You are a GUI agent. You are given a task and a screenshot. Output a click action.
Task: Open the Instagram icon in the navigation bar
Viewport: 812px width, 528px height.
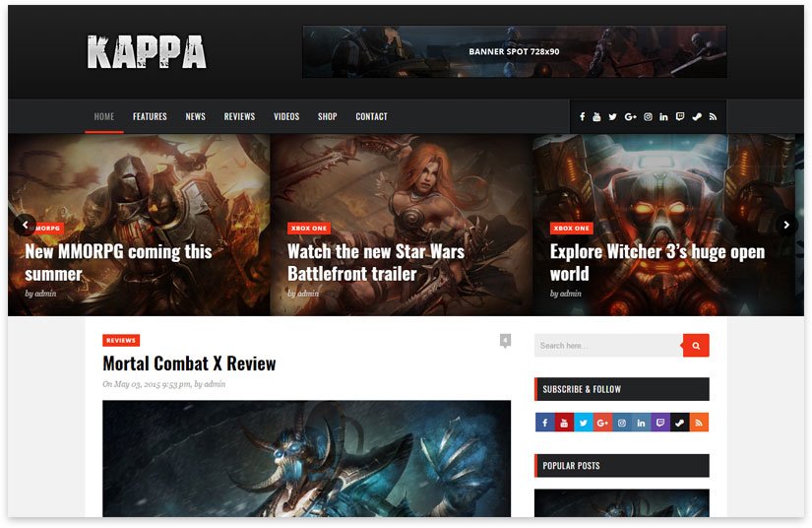tap(648, 116)
